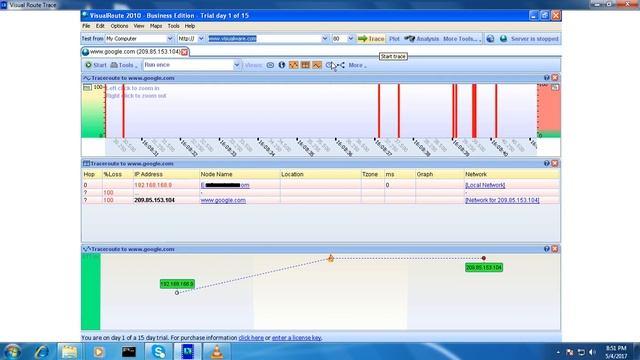This screenshot has width=640, height=360.
Task: Expand the Test from My Computer dropdown
Action: point(170,39)
